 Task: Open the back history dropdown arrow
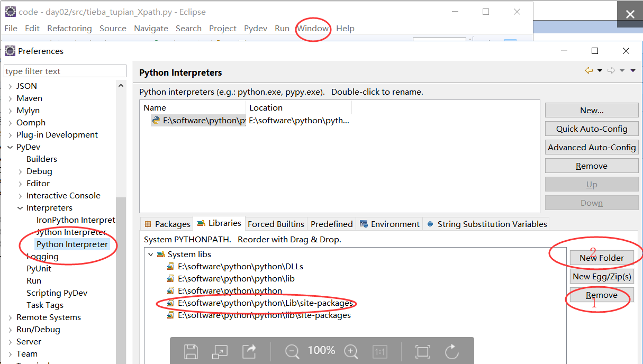coord(600,71)
